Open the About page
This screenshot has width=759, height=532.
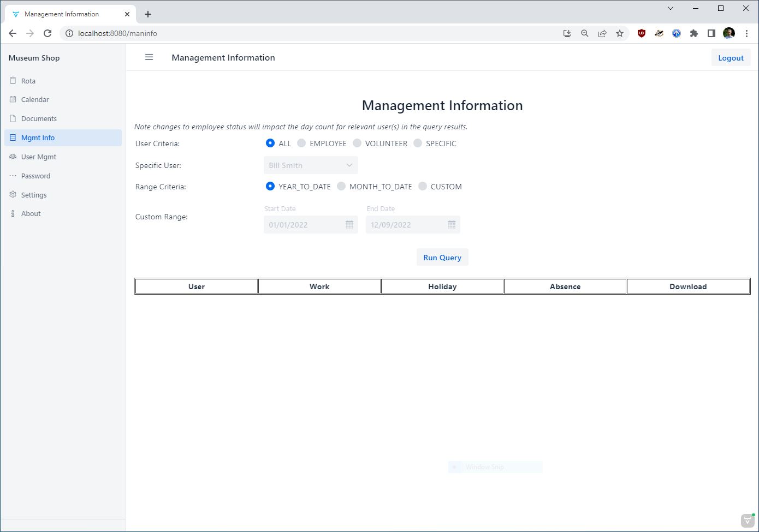pos(63,214)
